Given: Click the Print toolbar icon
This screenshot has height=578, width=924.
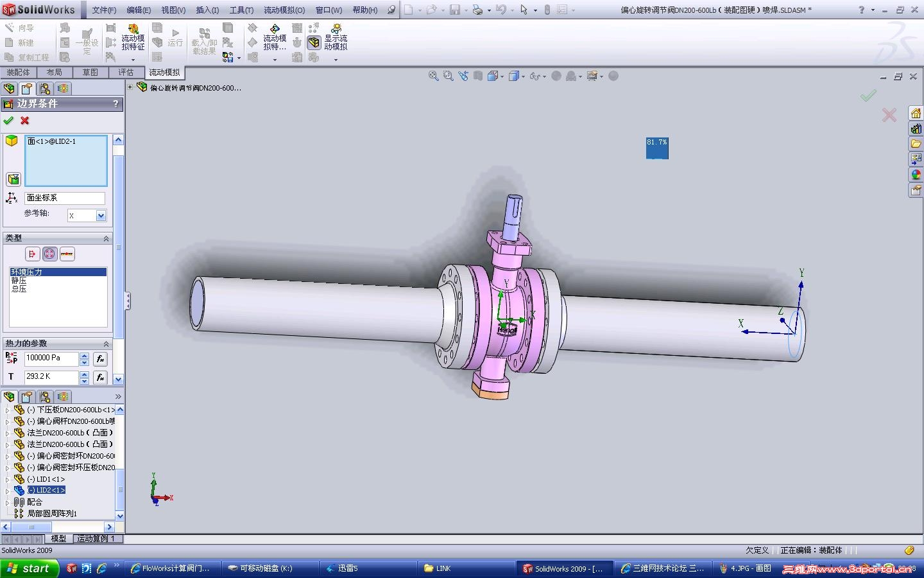Looking at the screenshot, I should click(x=477, y=10).
